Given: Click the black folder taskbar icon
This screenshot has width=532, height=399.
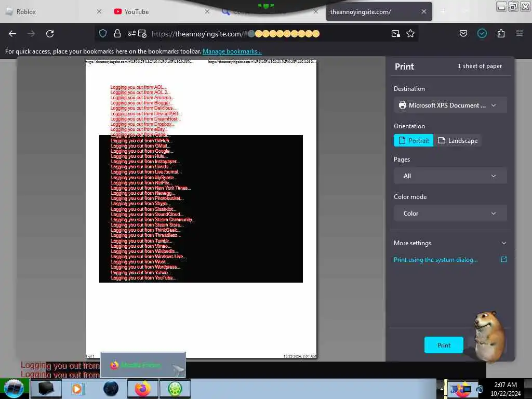Looking at the screenshot, I should point(46,389).
